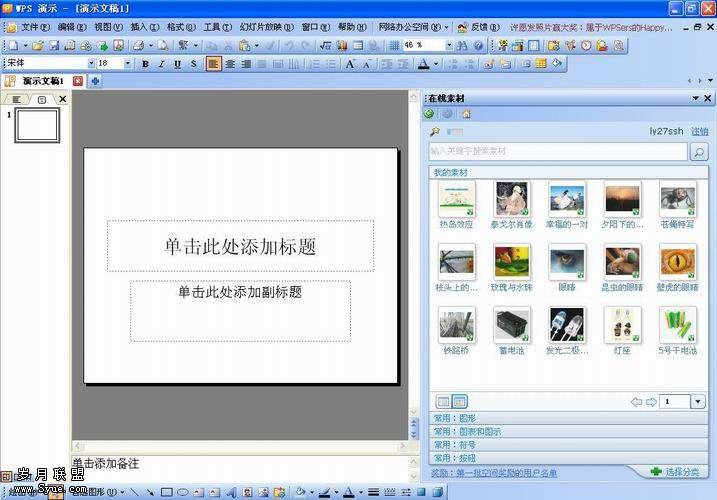Open the 编辑 menu

72,27
